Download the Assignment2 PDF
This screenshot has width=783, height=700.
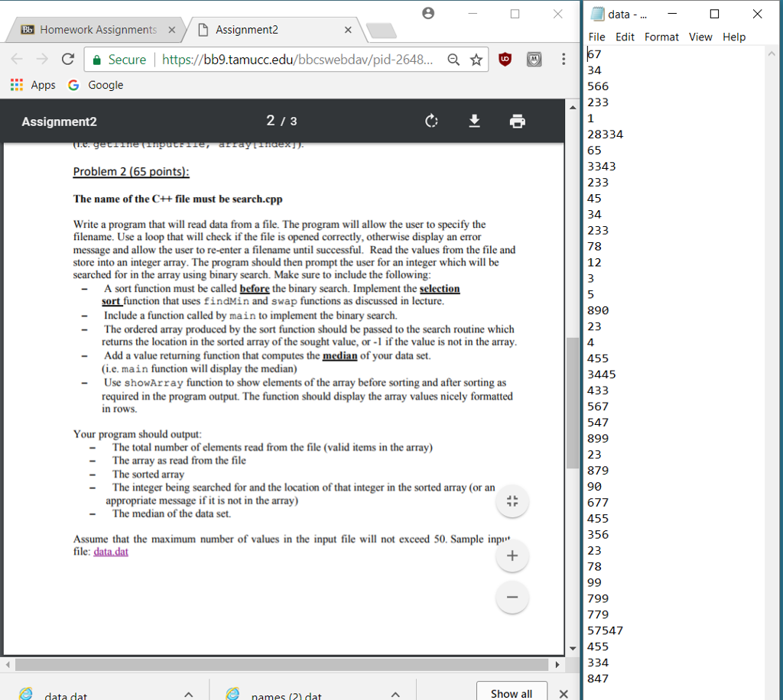pos(474,122)
